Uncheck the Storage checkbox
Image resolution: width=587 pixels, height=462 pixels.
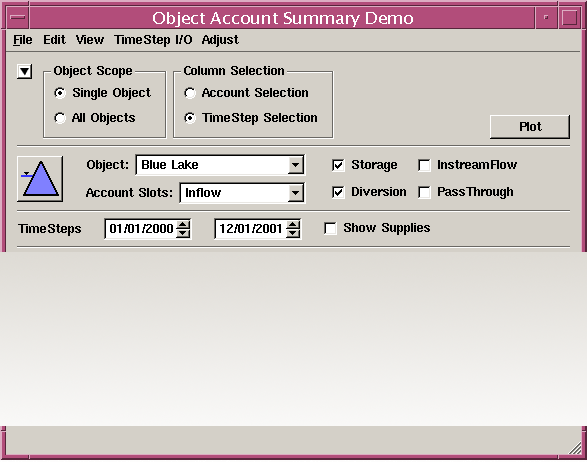click(x=338, y=165)
